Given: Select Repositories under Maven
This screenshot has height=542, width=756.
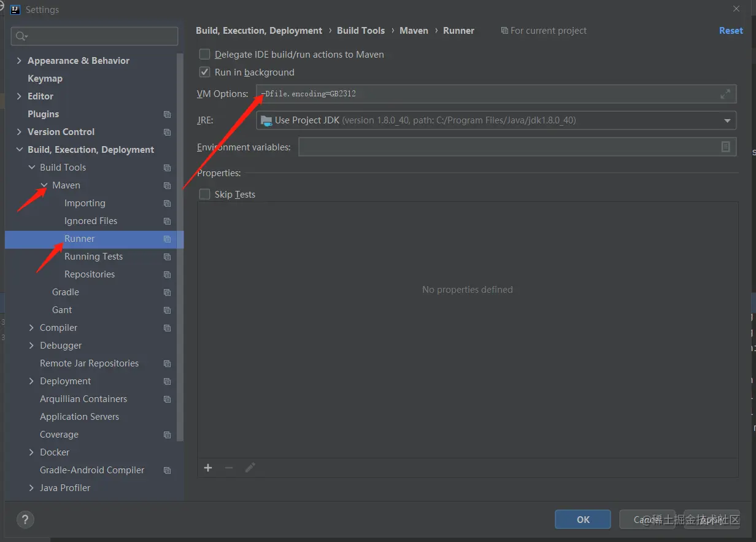Looking at the screenshot, I should tap(90, 274).
